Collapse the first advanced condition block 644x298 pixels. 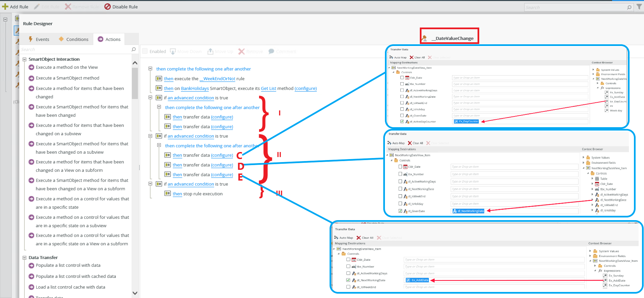(150, 98)
